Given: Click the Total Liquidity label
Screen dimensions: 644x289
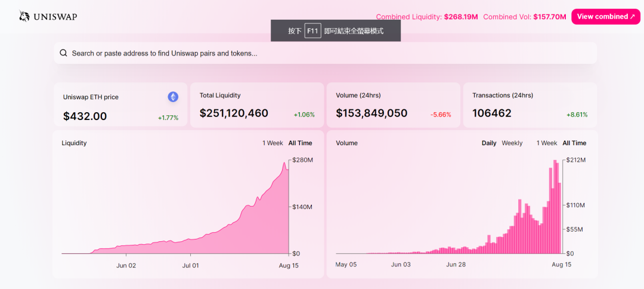Looking at the screenshot, I should 220,96.
